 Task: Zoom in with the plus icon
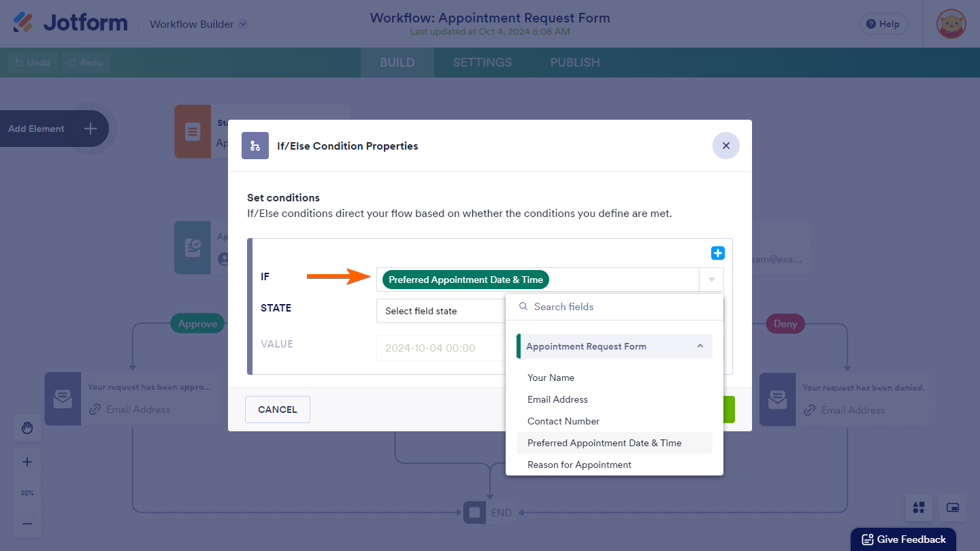[x=27, y=462]
